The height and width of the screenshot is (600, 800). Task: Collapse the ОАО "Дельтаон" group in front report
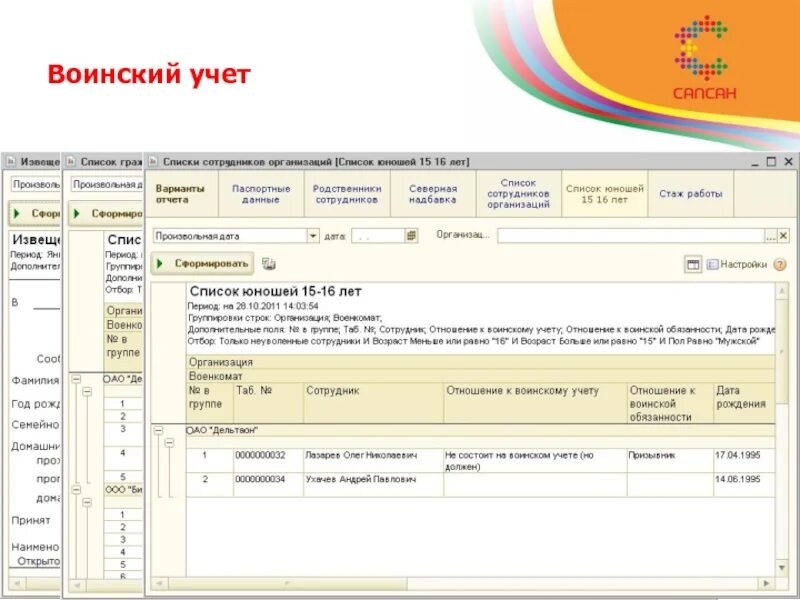(159, 431)
